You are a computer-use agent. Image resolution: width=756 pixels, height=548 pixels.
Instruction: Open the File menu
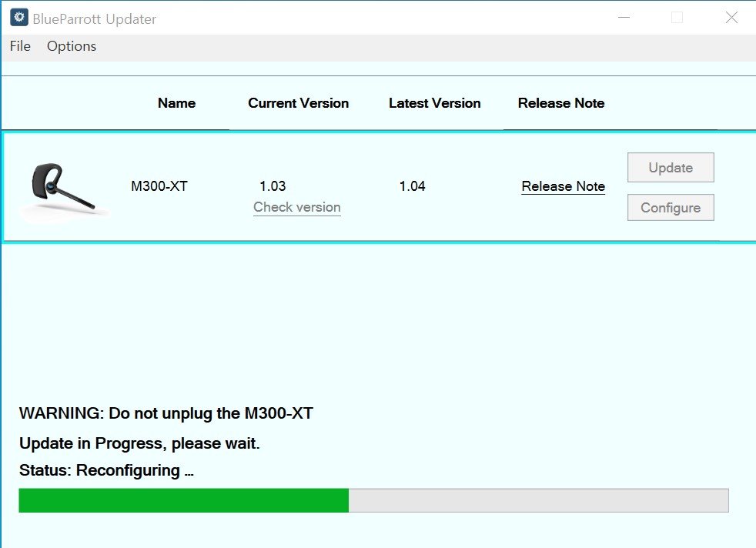coord(20,46)
